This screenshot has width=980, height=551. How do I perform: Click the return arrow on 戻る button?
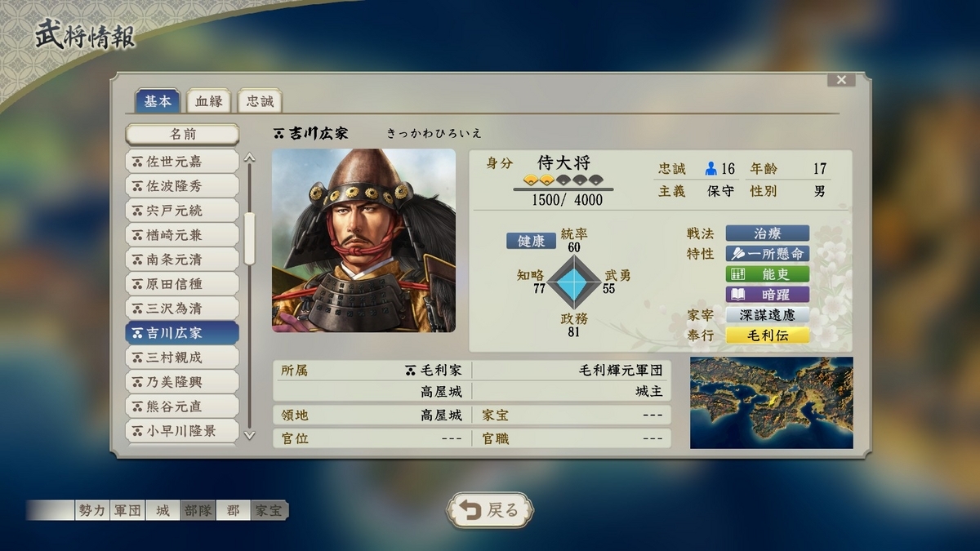470,510
